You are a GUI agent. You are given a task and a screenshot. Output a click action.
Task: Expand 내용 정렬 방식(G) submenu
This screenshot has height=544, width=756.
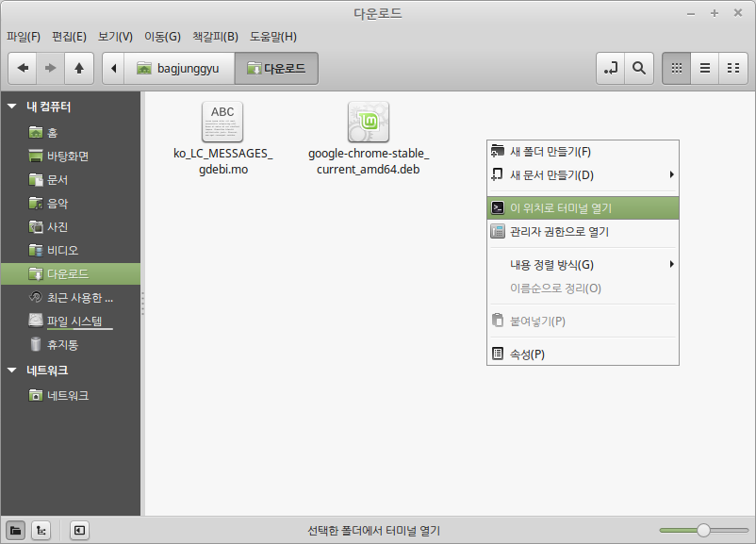click(x=583, y=264)
